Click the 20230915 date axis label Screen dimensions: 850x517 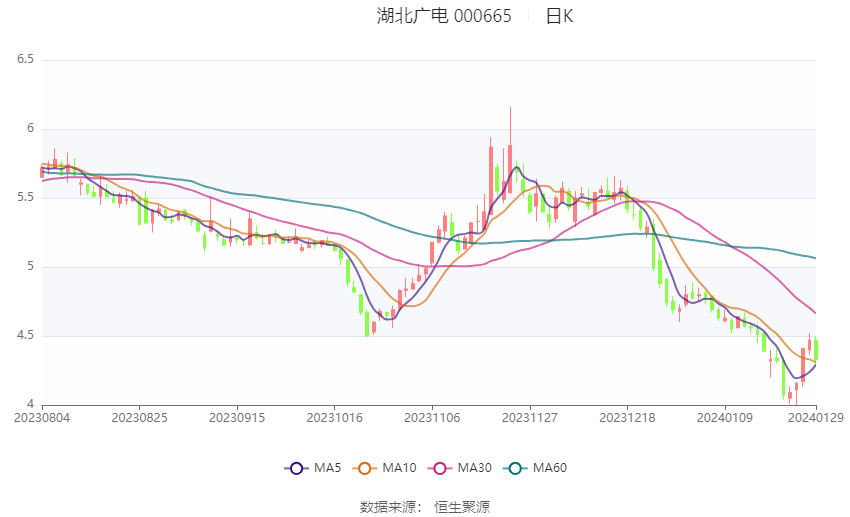coord(237,418)
